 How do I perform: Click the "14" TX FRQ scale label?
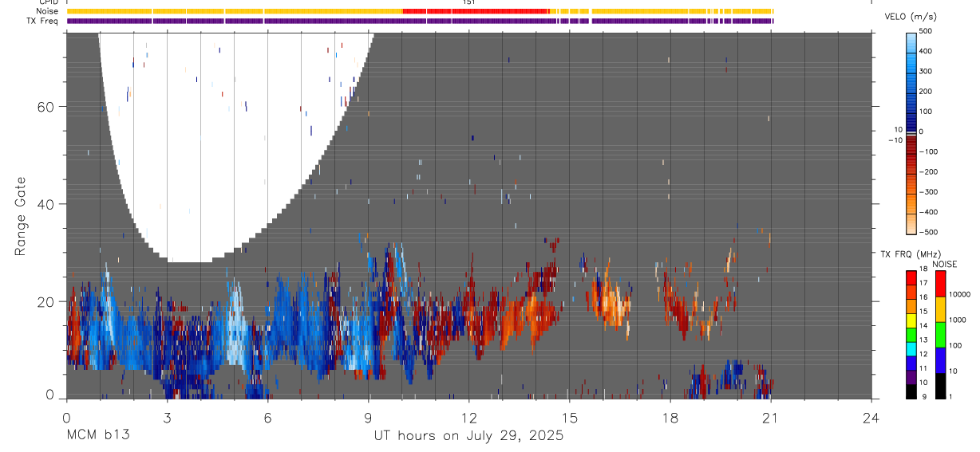pyautogui.click(x=924, y=326)
